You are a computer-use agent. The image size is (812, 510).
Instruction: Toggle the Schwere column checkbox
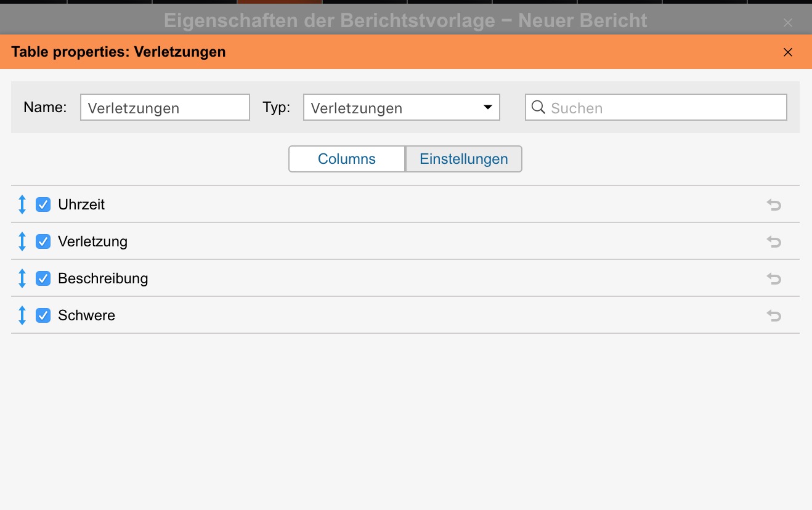43,315
